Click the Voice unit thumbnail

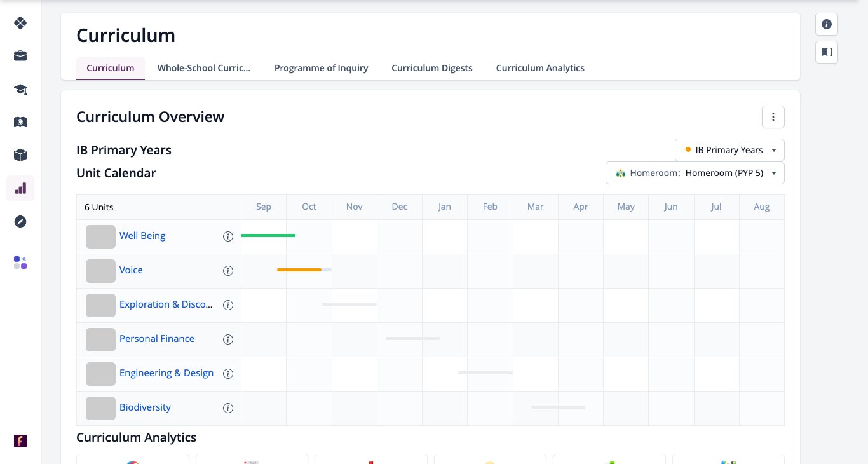(x=100, y=271)
